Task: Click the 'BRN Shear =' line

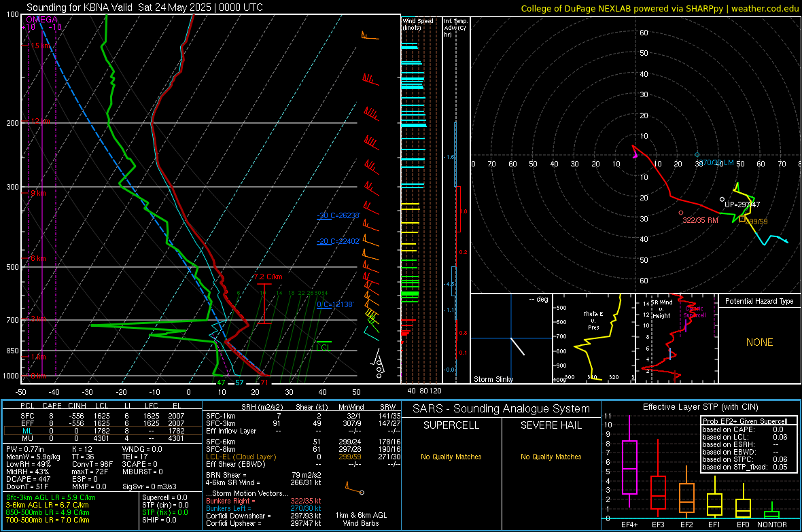Action: (264, 475)
